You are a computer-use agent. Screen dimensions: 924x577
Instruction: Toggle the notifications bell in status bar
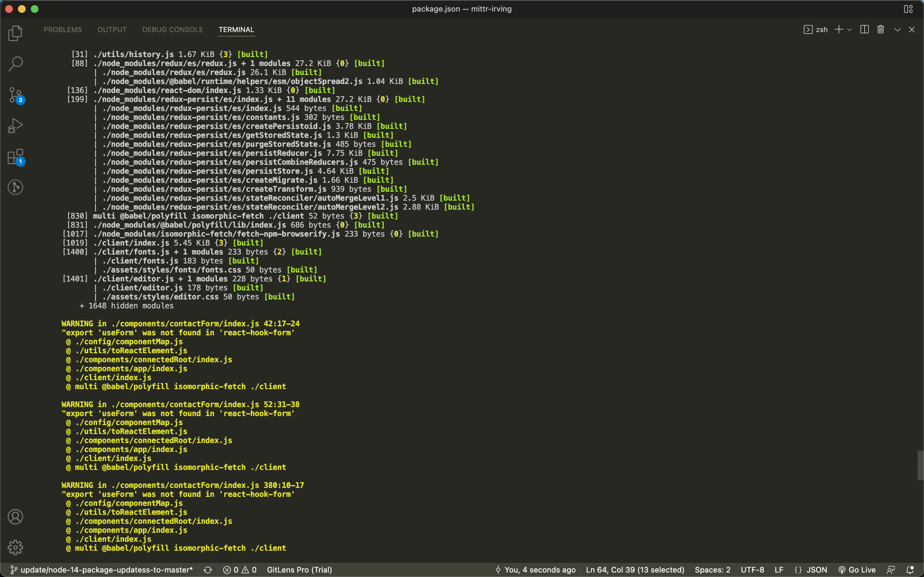[910, 570]
